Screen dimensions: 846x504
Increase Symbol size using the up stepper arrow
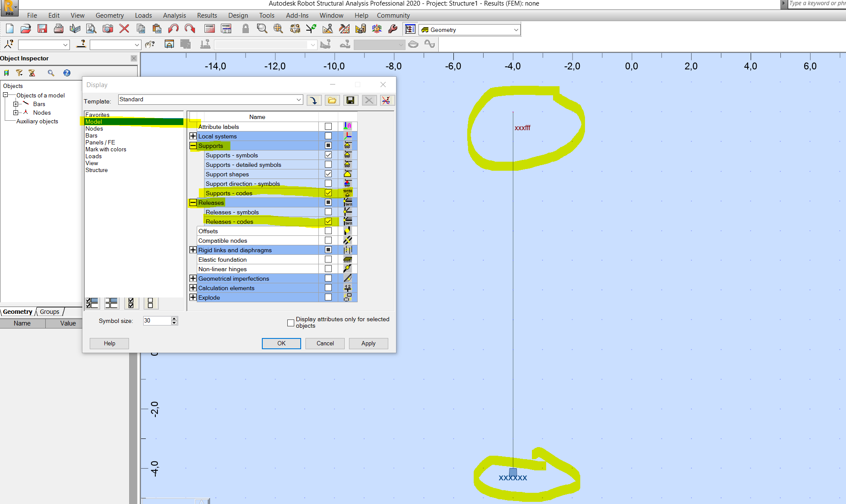click(x=174, y=319)
